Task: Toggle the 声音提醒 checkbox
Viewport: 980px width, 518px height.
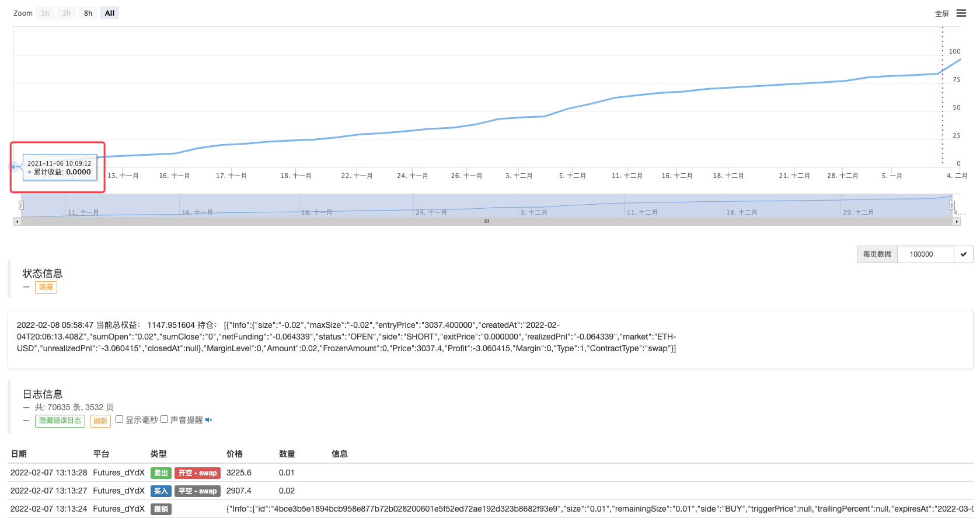Action: 164,419
